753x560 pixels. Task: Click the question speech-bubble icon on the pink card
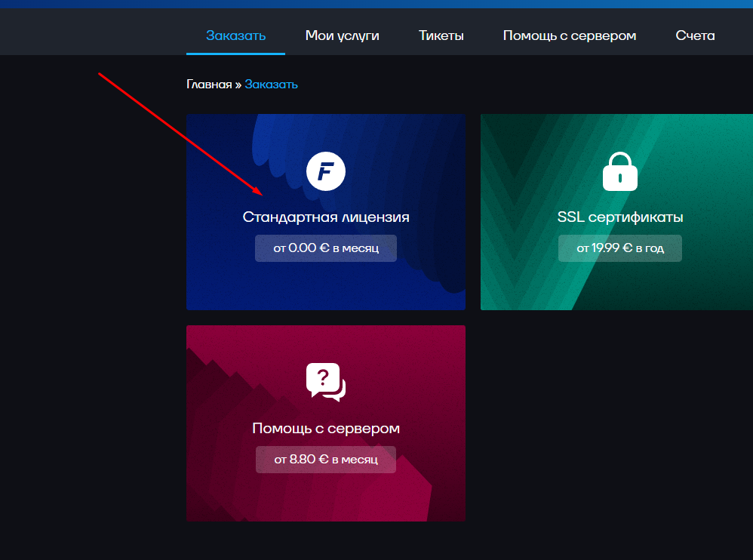point(325,381)
